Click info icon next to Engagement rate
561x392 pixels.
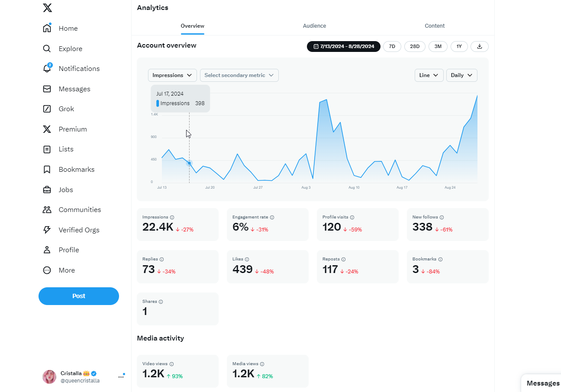click(x=272, y=217)
